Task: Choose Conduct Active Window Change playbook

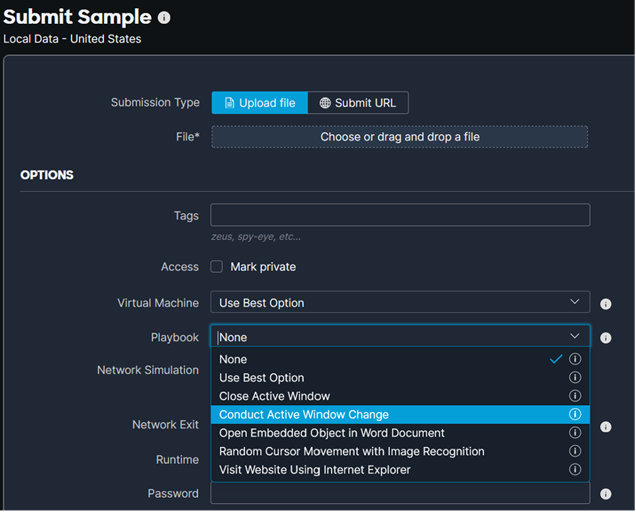Action: pos(400,414)
